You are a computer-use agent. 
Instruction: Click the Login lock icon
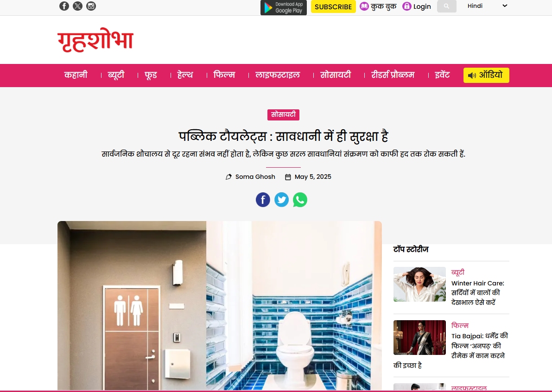tap(406, 6)
